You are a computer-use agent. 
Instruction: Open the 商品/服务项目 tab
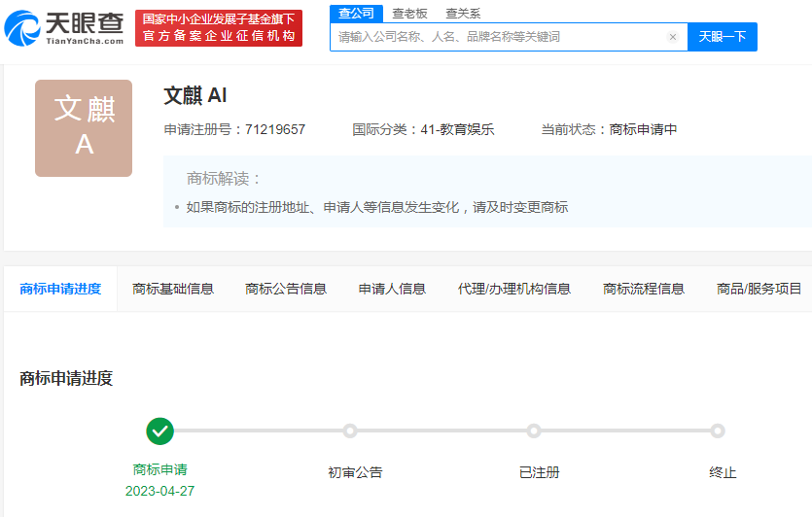click(x=759, y=289)
